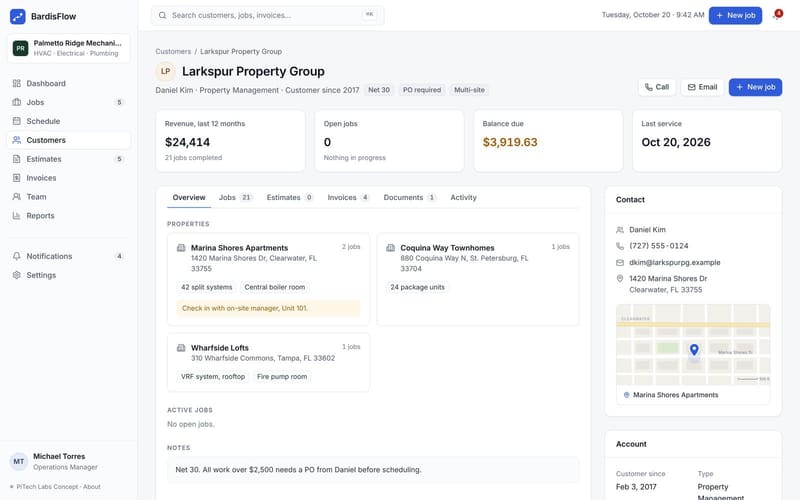Viewport: 800px width, 500px height.
Task: Click the Michael Torres user name
Action: pos(59,456)
